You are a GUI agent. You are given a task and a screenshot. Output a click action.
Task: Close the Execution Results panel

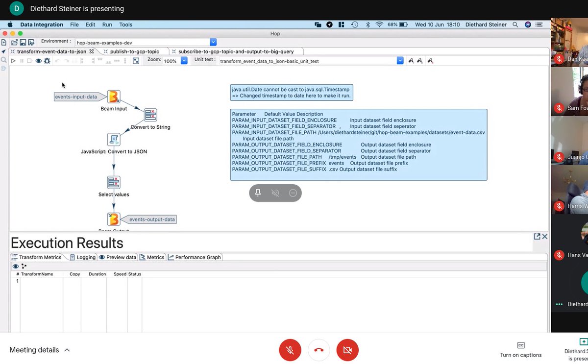(545, 237)
